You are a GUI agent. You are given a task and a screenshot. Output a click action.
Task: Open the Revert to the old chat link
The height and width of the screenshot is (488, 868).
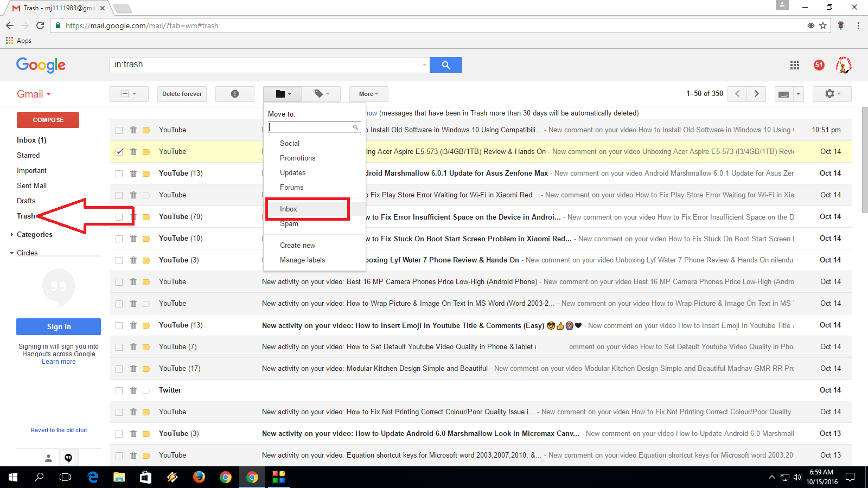[x=58, y=430]
